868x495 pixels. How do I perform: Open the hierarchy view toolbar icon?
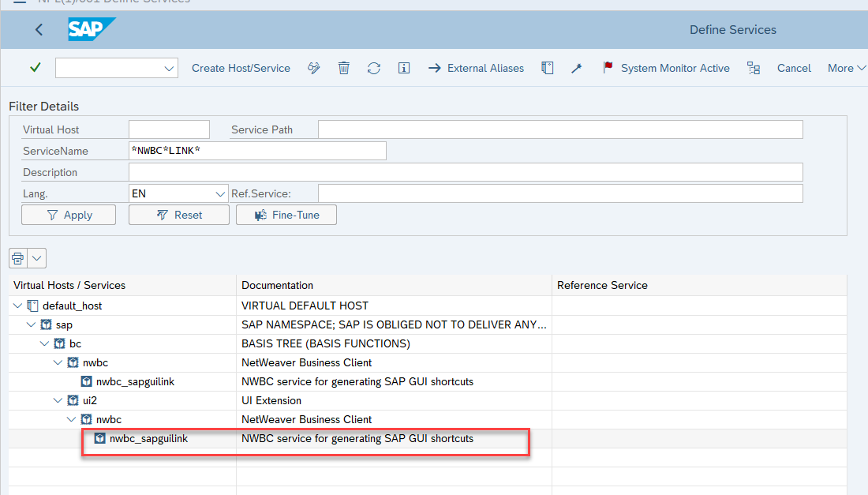point(754,68)
